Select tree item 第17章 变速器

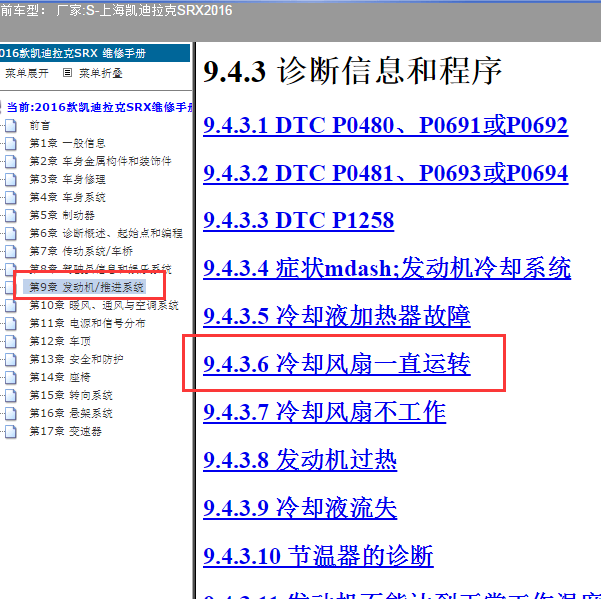[66, 432]
